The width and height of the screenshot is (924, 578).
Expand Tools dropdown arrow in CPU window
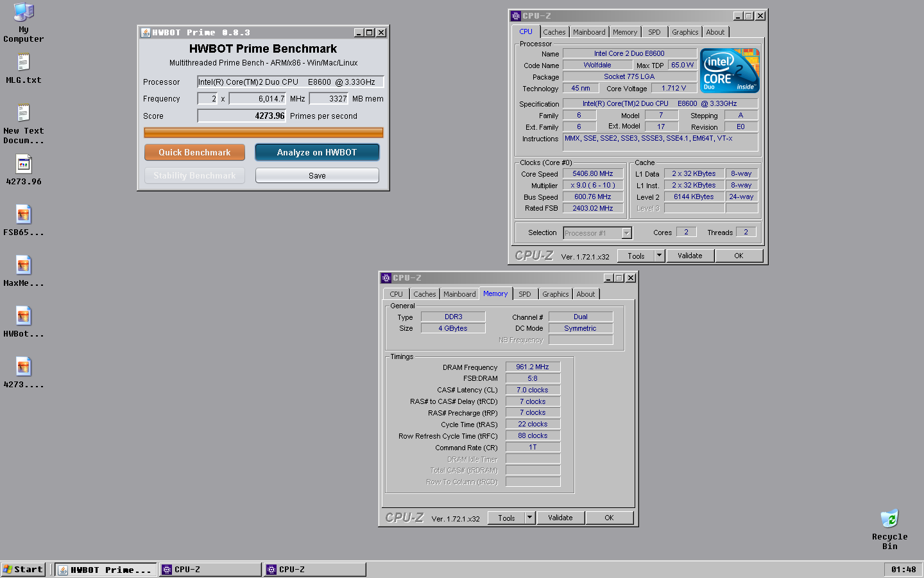click(x=659, y=256)
